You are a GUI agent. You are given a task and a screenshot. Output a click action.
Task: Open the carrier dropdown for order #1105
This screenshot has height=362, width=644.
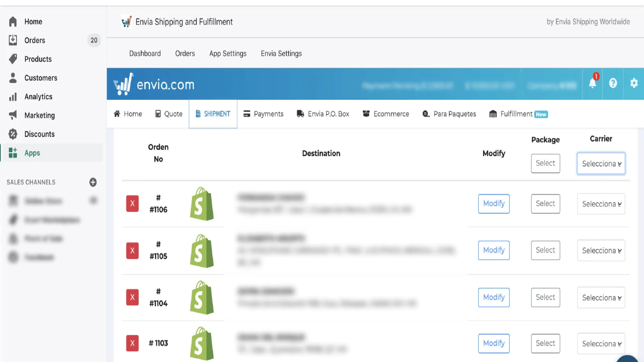[x=601, y=251]
